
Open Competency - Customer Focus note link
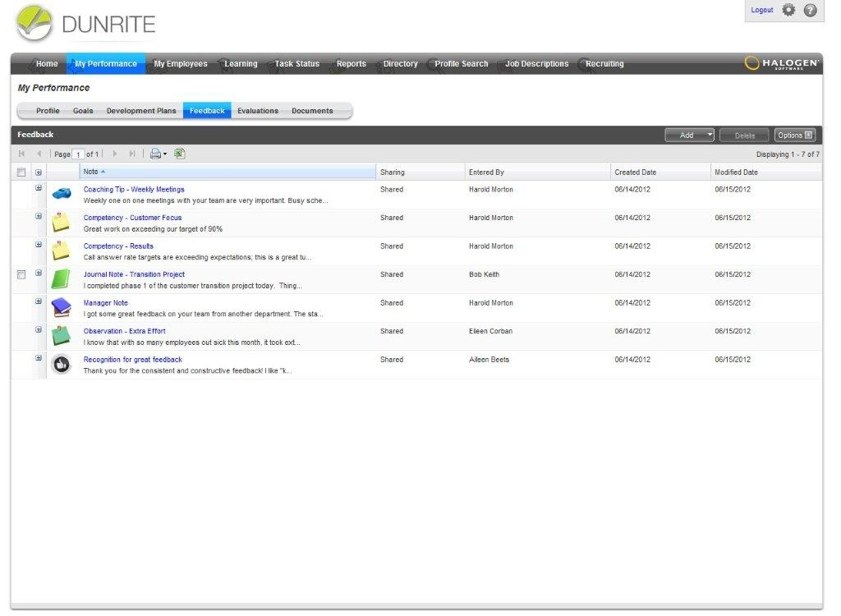tap(132, 218)
